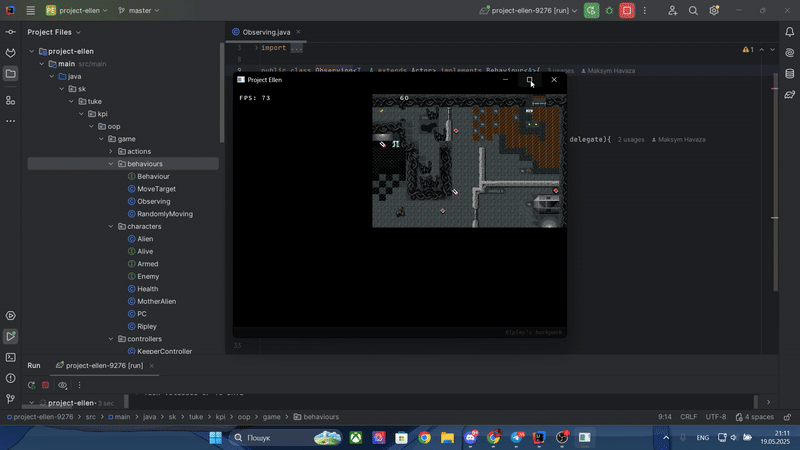
Task: Click the 1 warning indicator in editor
Action: pos(748,49)
